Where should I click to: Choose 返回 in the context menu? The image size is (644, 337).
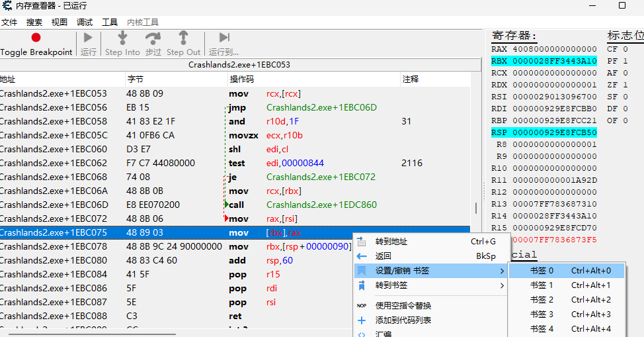click(x=431, y=256)
